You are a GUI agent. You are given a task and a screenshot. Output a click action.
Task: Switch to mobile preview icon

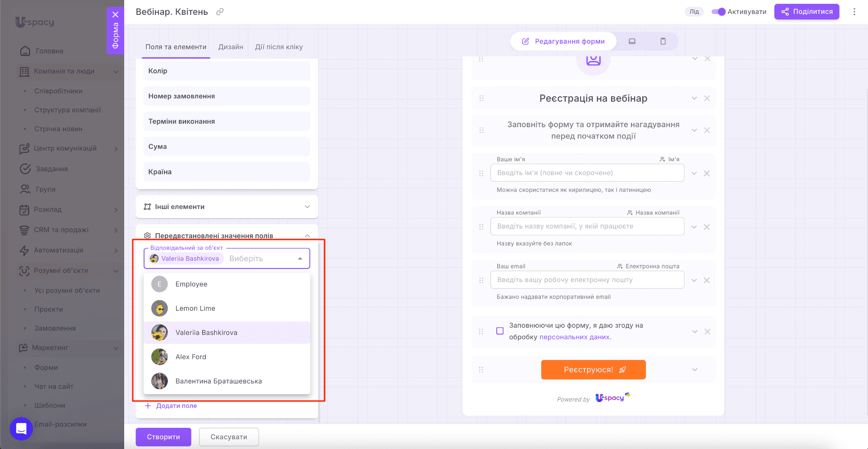click(663, 41)
